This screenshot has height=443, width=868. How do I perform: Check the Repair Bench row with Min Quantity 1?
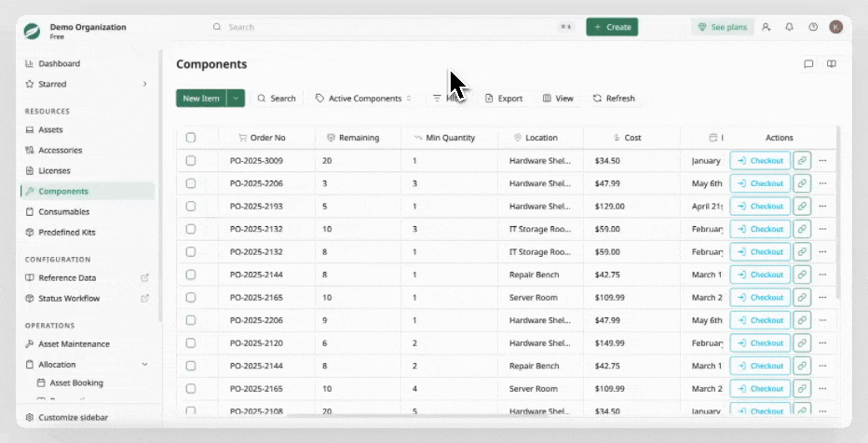click(x=191, y=275)
